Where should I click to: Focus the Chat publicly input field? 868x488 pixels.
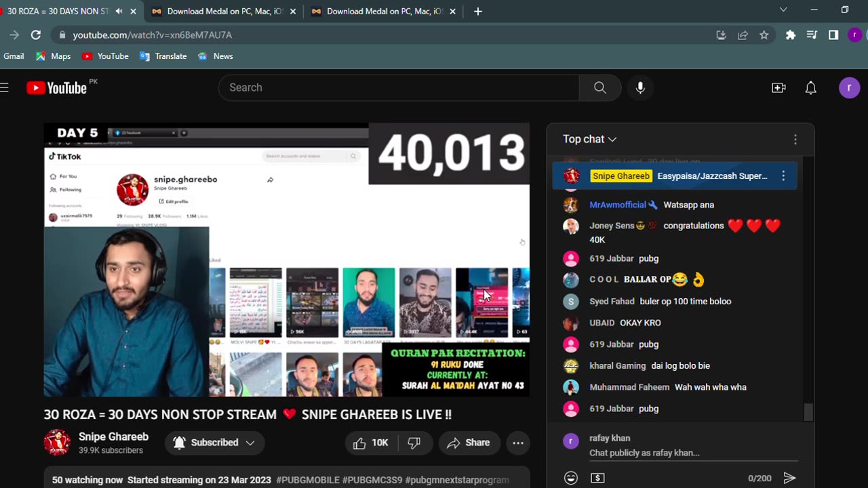point(693,453)
